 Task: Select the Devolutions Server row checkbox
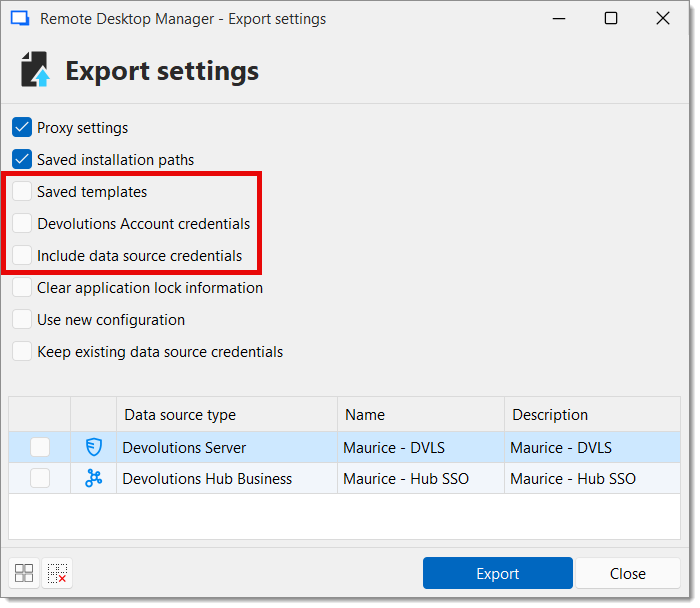click(x=40, y=448)
